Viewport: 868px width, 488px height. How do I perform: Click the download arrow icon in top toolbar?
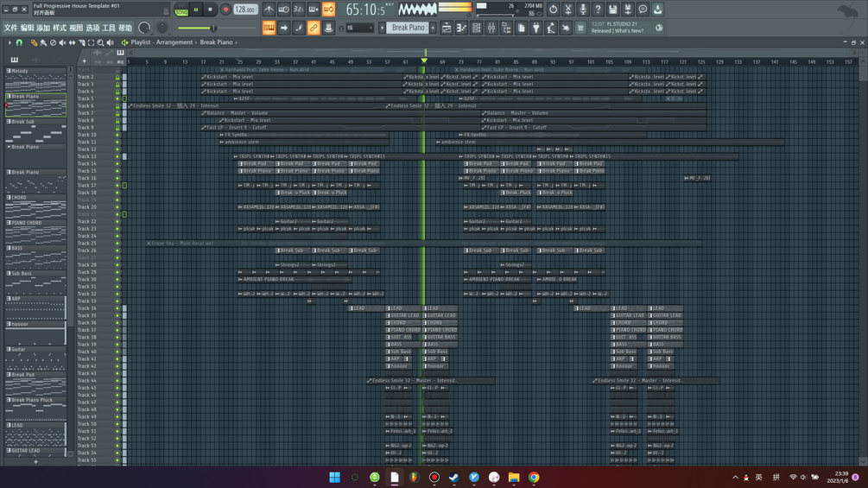coord(657,9)
